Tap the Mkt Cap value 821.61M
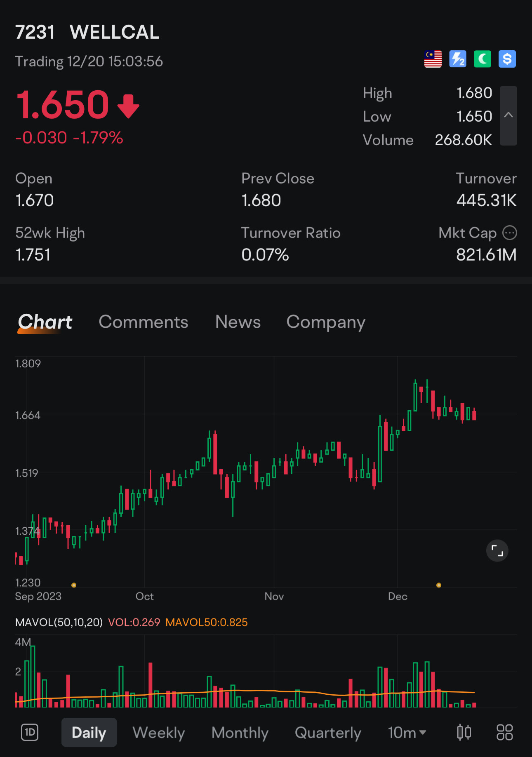 coord(487,255)
